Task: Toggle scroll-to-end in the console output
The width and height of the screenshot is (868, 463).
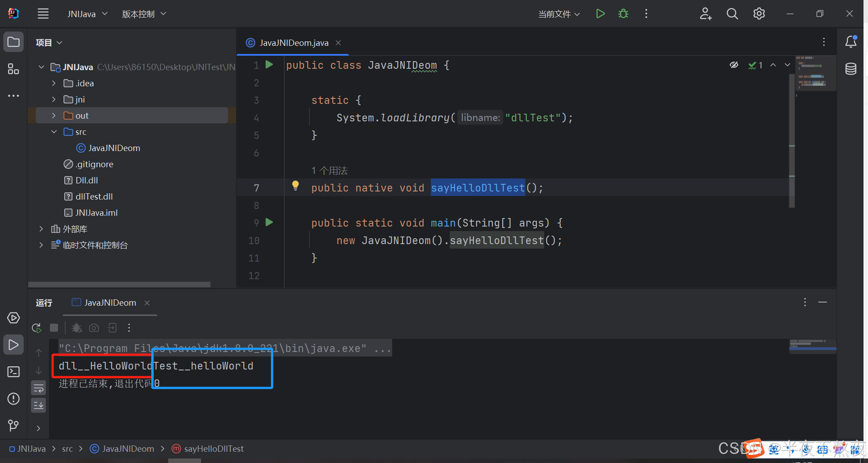Action: (x=39, y=405)
